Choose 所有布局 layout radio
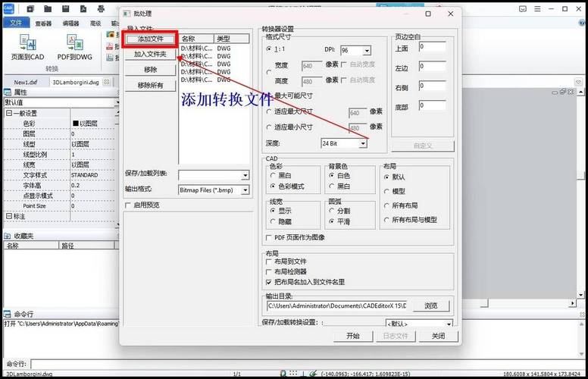588x379 pixels. (x=386, y=205)
